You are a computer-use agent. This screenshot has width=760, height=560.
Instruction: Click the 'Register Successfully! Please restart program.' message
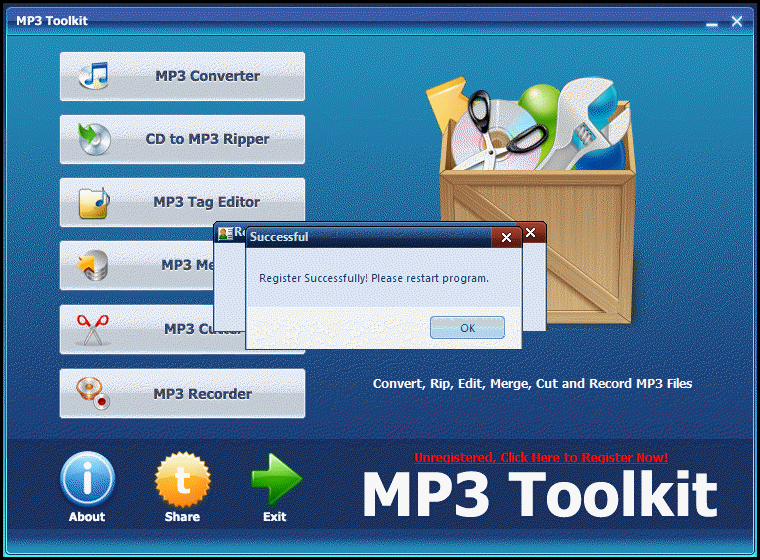374,278
